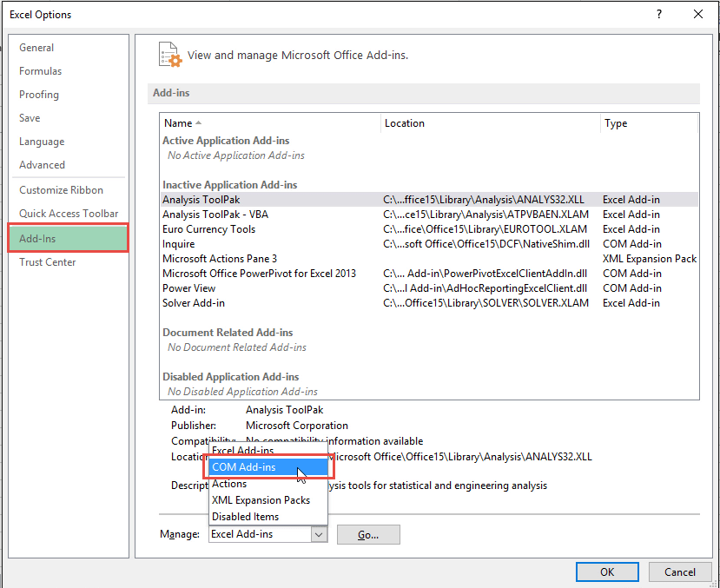
Task: Click the ATPVBAEN.XLAM location cell
Action: tap(486, 215)
